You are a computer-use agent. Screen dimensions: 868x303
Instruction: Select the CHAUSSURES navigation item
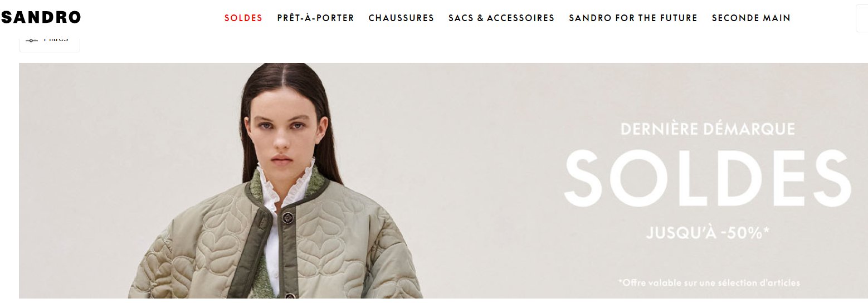point(401,18)
